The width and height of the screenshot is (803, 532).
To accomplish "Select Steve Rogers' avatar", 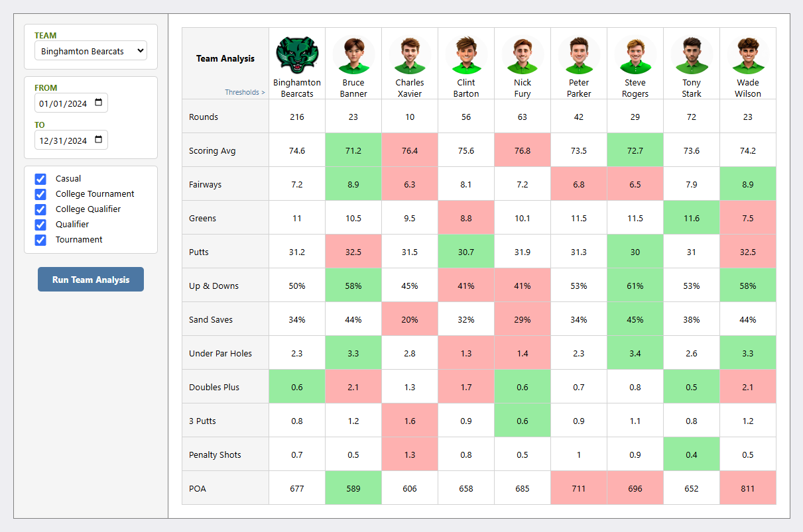I will coord(635,55).
